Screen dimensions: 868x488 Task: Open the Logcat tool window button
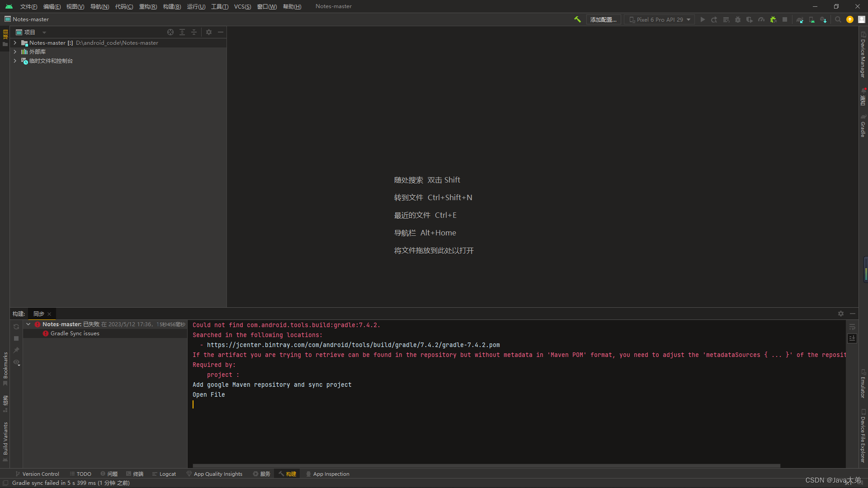[164, 474]
